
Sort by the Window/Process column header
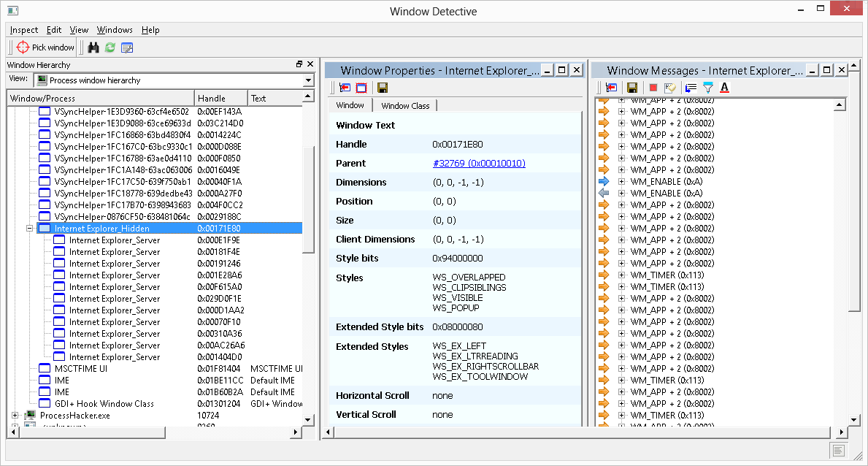tap(101, 98)
